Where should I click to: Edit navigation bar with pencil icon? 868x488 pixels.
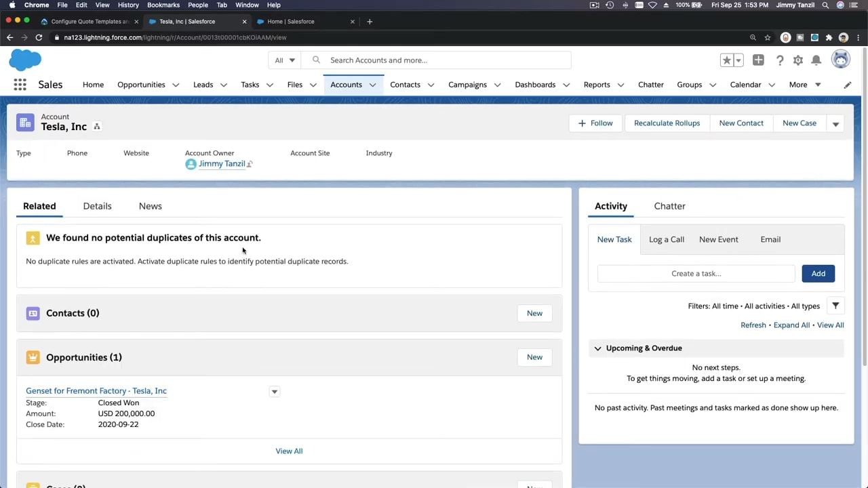click(848, 85)
